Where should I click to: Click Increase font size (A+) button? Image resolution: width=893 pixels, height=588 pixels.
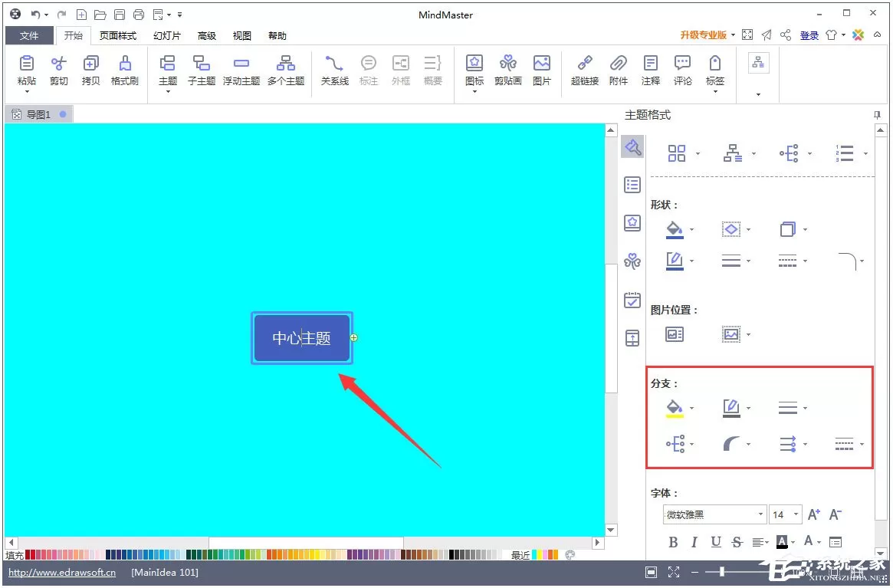814,514
